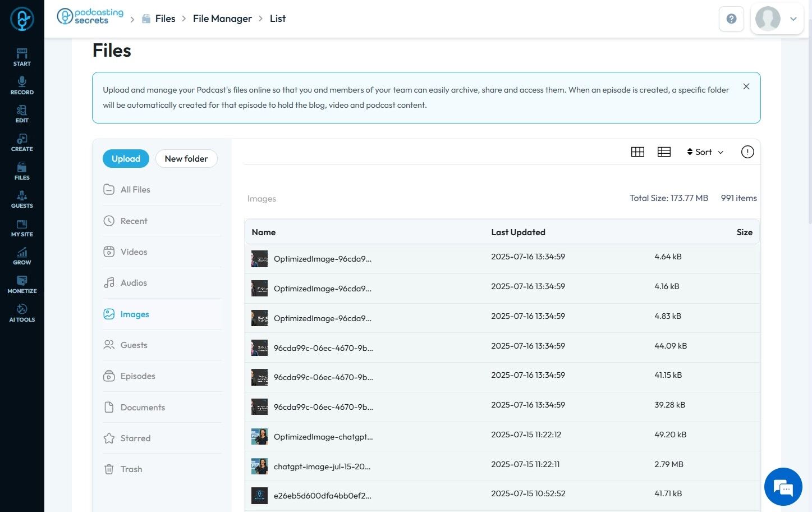Open the live chat widget
This screenshot has width=812, height=512.
click(783, 487)
